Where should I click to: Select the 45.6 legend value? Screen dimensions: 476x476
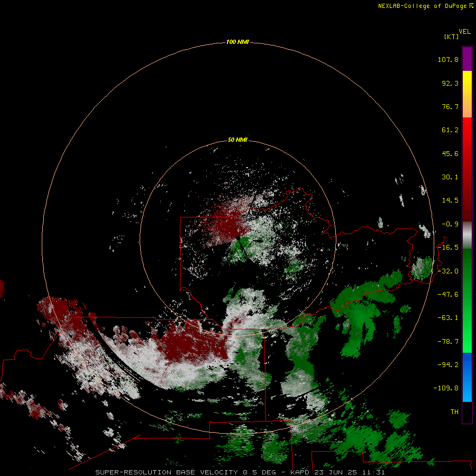point(450,153)
